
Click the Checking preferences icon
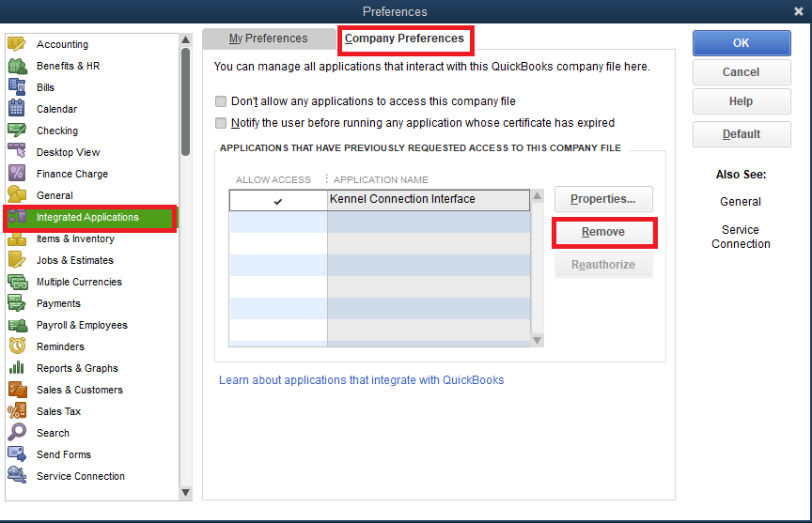tap(17, 131)
